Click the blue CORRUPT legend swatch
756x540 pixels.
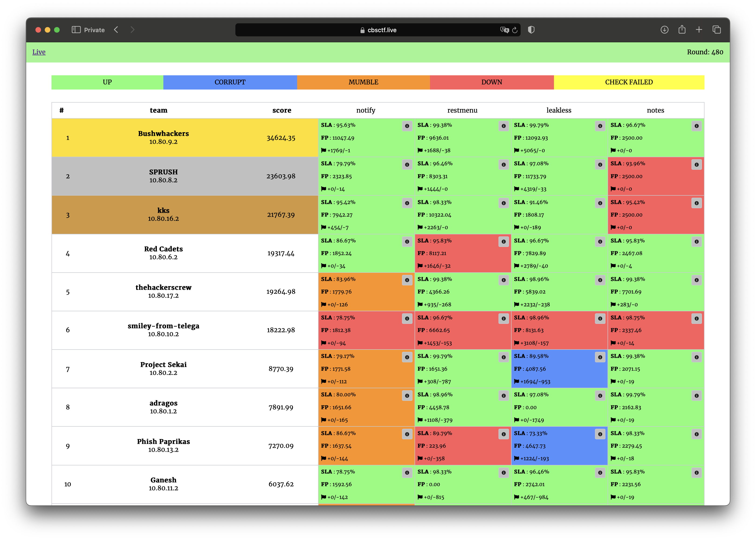[230, 82]
